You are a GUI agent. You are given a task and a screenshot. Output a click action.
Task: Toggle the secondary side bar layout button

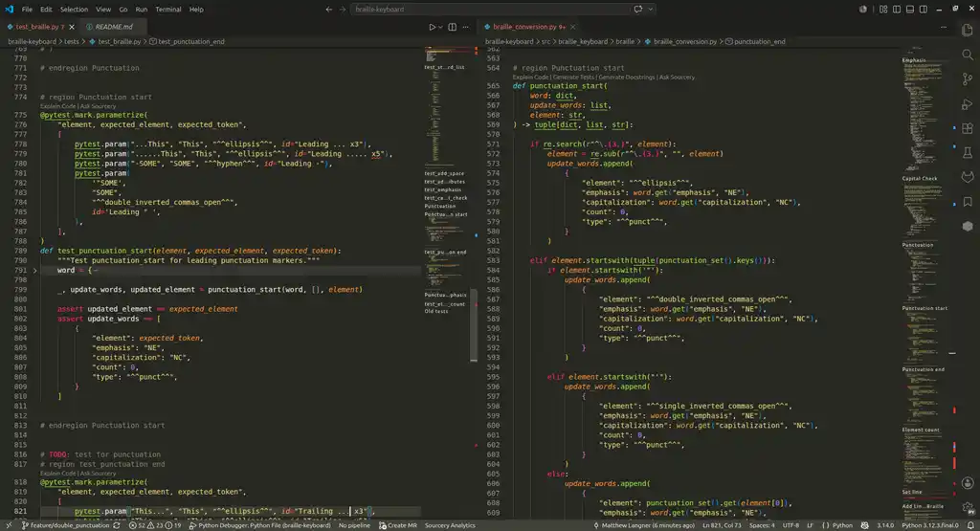pyautogui.click(x=924, y=10)
